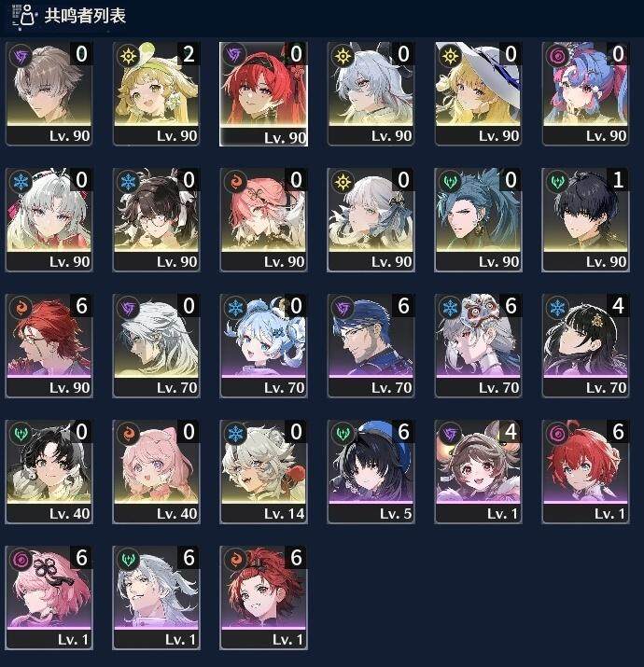The width and height of the screenshot is (644, 667).
Task: Choose the pink-haired girl with the black flower hairpin
Action: coord(49,598)
